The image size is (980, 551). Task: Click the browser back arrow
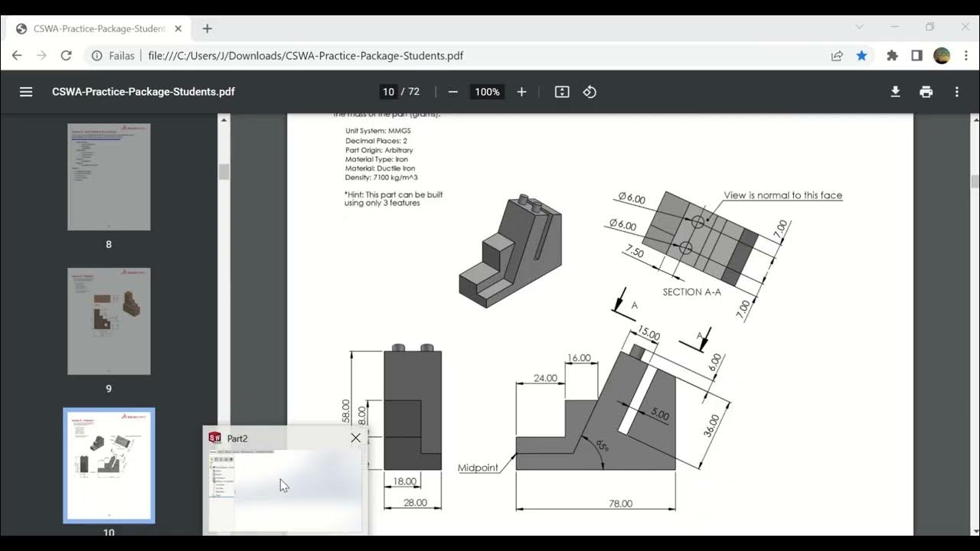[17, 56]
